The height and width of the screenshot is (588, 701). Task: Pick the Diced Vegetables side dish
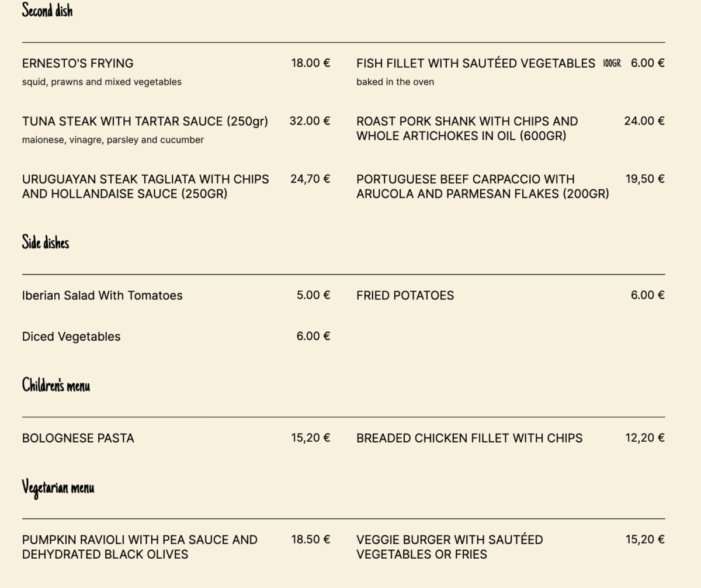(71, 337)
